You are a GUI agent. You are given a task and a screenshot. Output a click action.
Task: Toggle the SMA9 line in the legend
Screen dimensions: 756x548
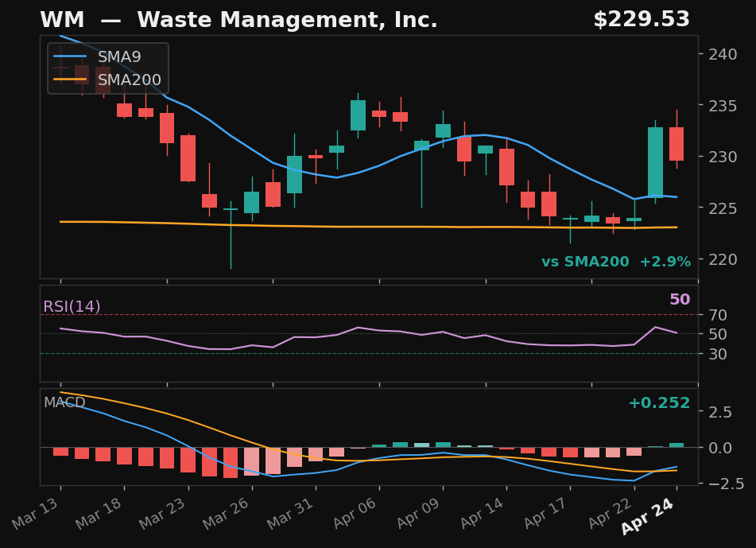point(118,57)
